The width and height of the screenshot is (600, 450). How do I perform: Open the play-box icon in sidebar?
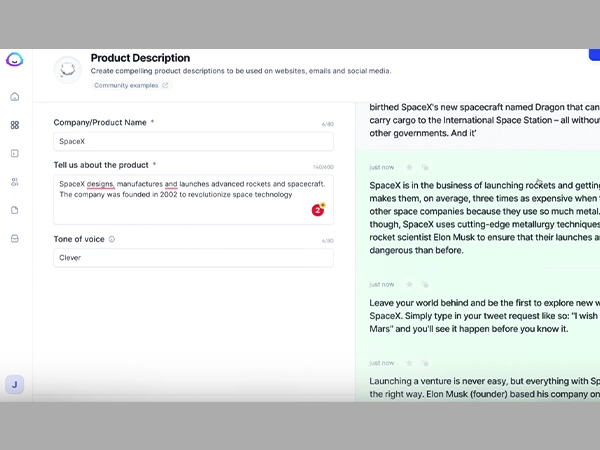coord(15,153)
